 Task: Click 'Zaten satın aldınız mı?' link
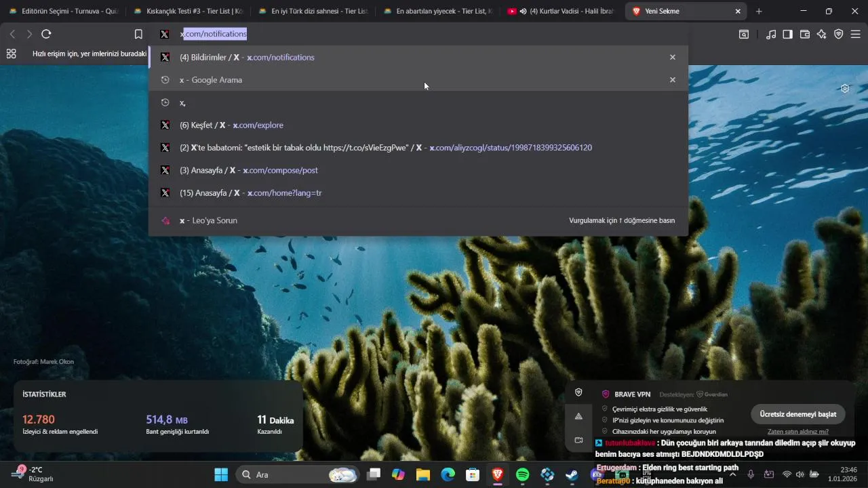coord(797,431)
